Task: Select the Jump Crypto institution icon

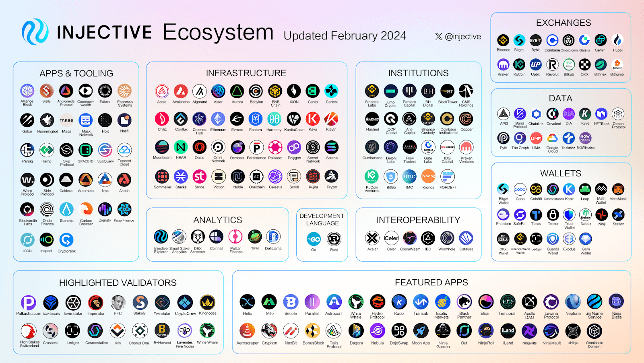Action: coord(390,91)
